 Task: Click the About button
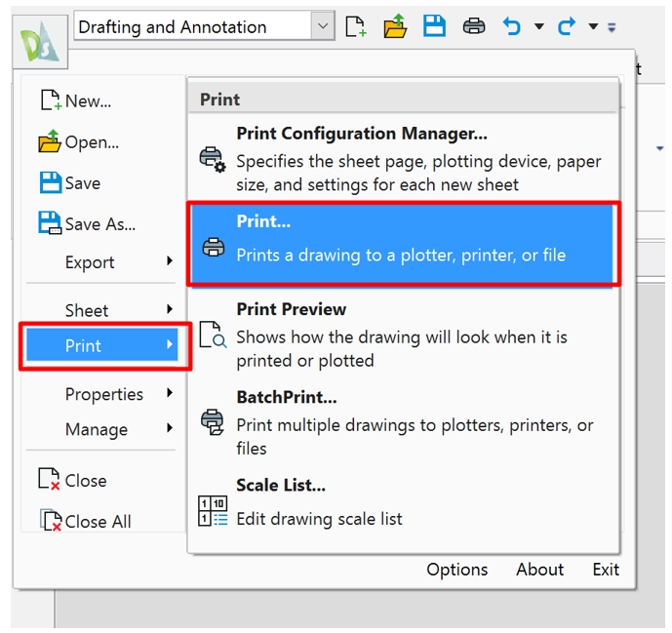539,570
